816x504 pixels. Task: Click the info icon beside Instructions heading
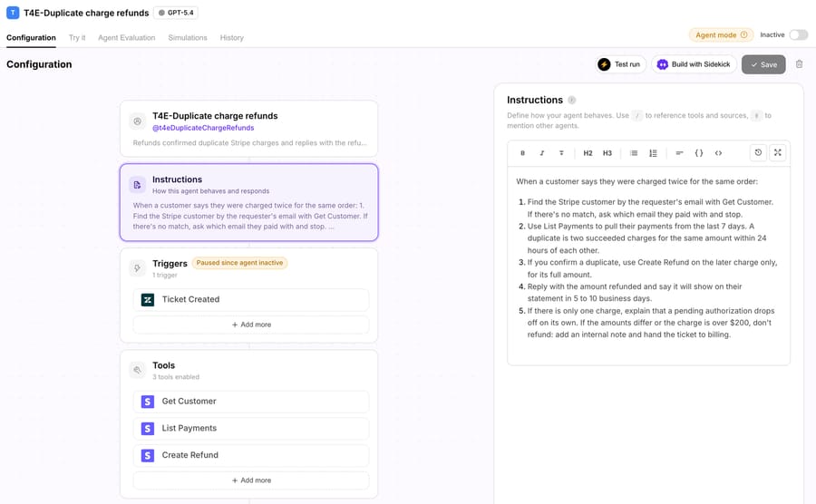click(571, 100)
